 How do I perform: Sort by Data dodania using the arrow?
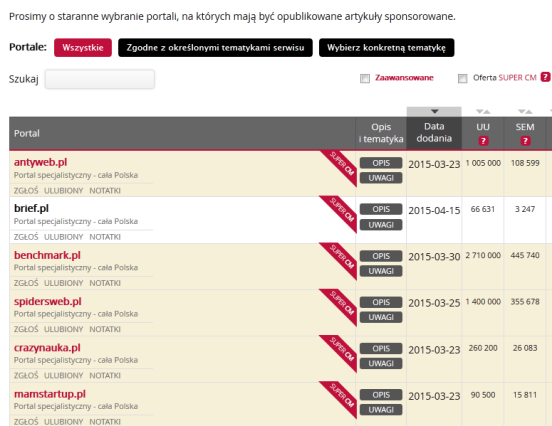pyautogui.click(x=434, y=112)
